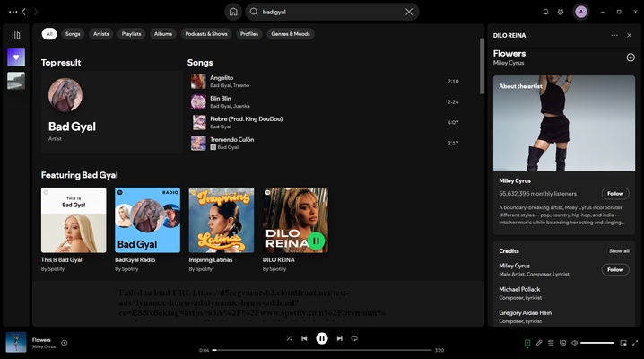Show lyrics with microphone icon
Image resolution: width=644 pixels, height=359 pixels.
pyautogui.click(x=539, y=343)
